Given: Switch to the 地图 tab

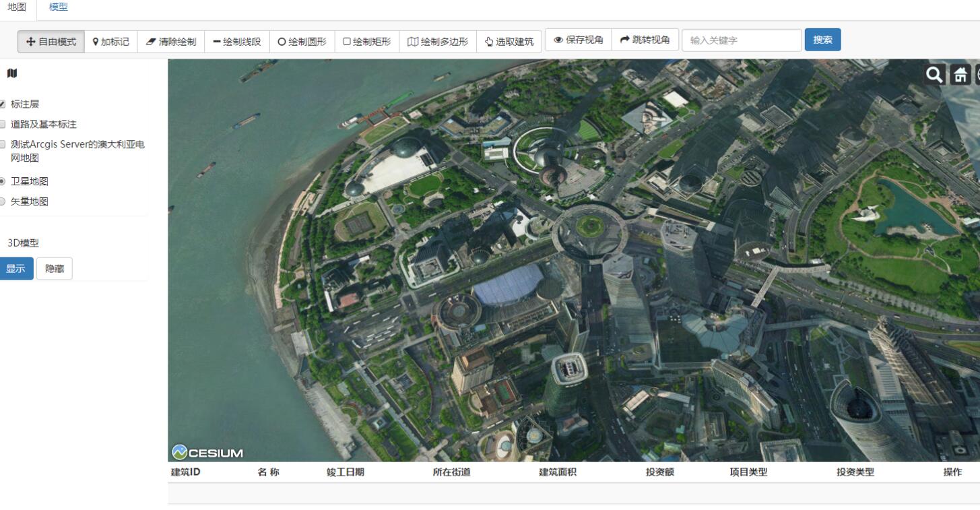Looking at the screenshot, I should 17,7.
